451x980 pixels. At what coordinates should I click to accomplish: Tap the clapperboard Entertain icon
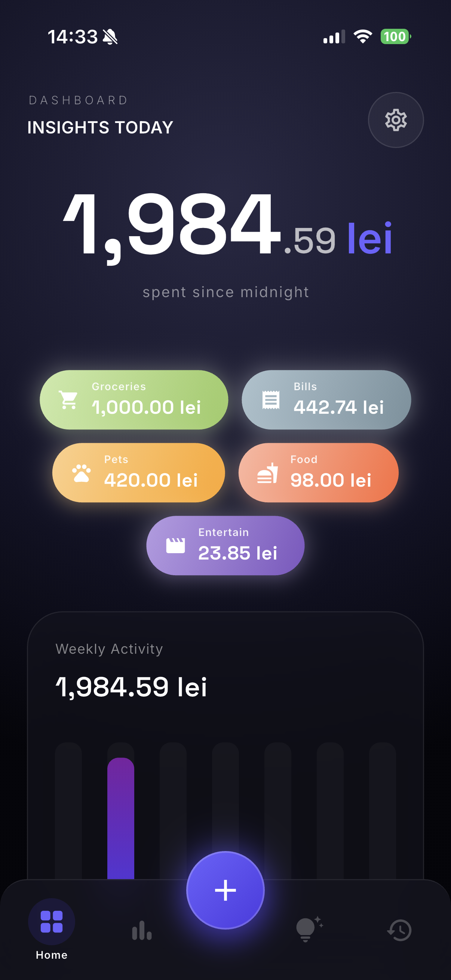175,546
